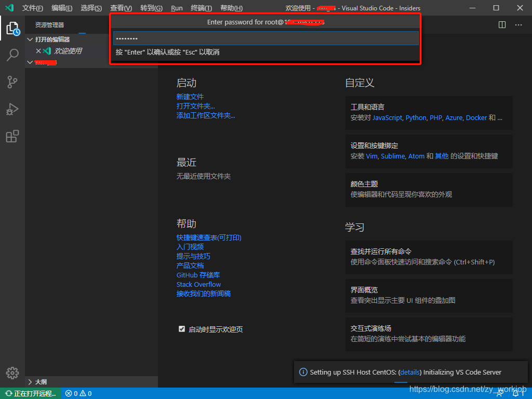Open the Search view in activity bar
The width and height of the screenshot is (532, 399).
[12, 55]
